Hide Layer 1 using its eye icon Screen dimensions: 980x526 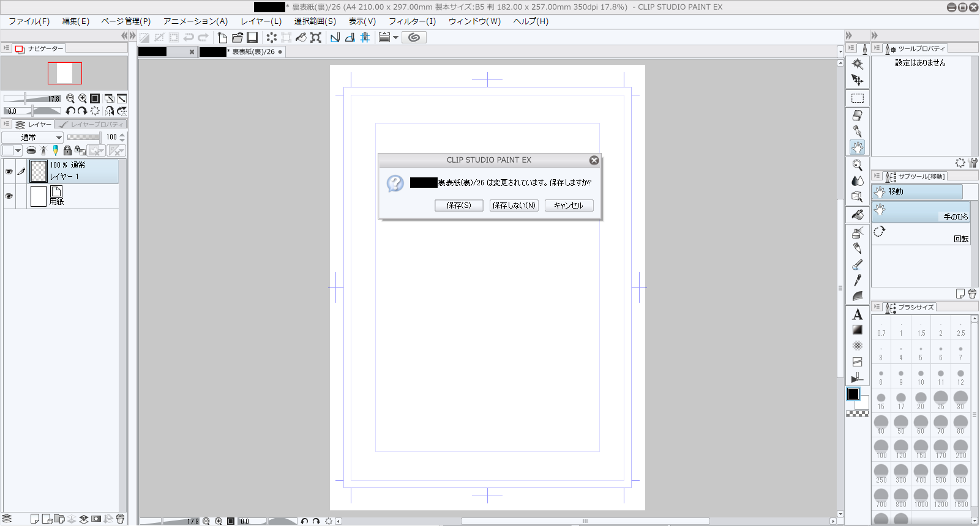9,172
